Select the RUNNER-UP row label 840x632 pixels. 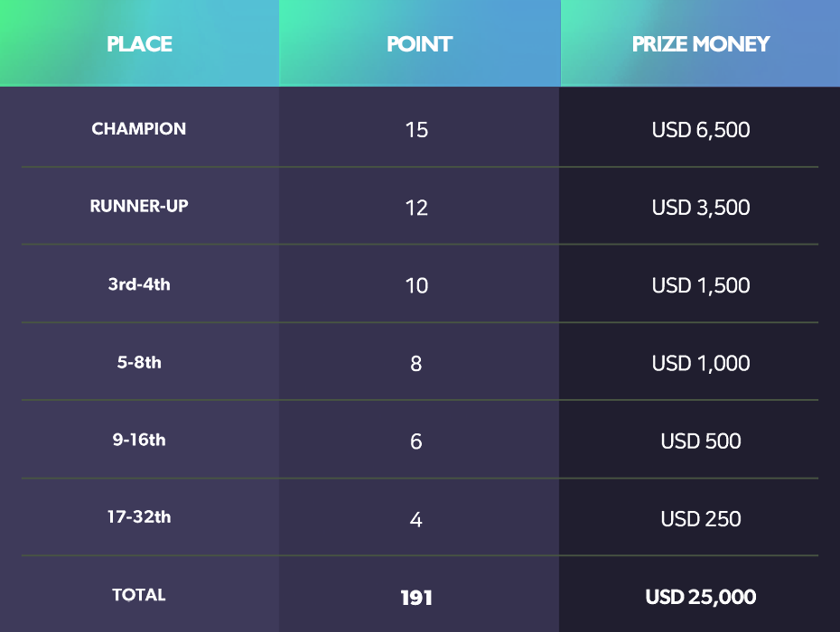[x=139, y=207]
